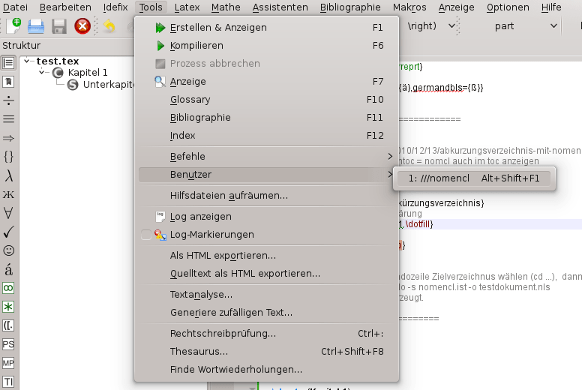Open the green asterisk favorites panel
This screenshot has height=390, width=582.
8,307
